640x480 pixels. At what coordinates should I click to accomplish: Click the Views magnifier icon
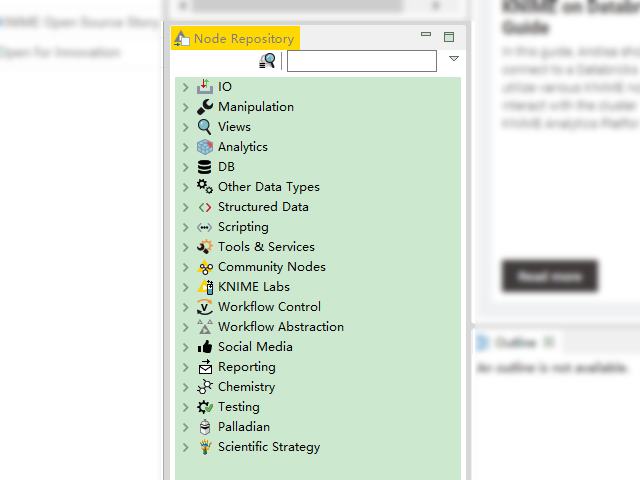(x=205, y=127)
